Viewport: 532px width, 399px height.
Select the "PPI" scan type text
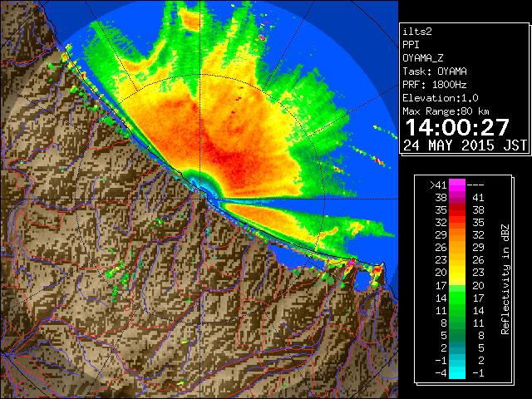coord(411,45)
